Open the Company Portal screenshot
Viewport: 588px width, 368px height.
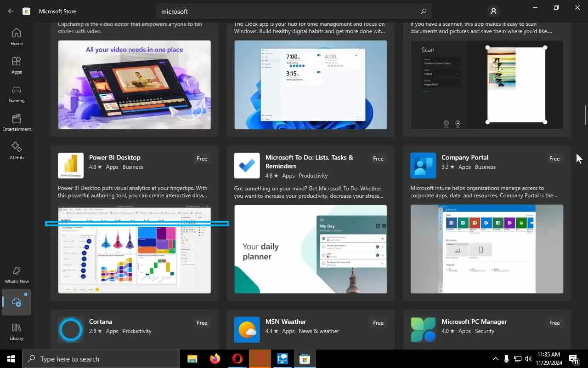[487, 249]
